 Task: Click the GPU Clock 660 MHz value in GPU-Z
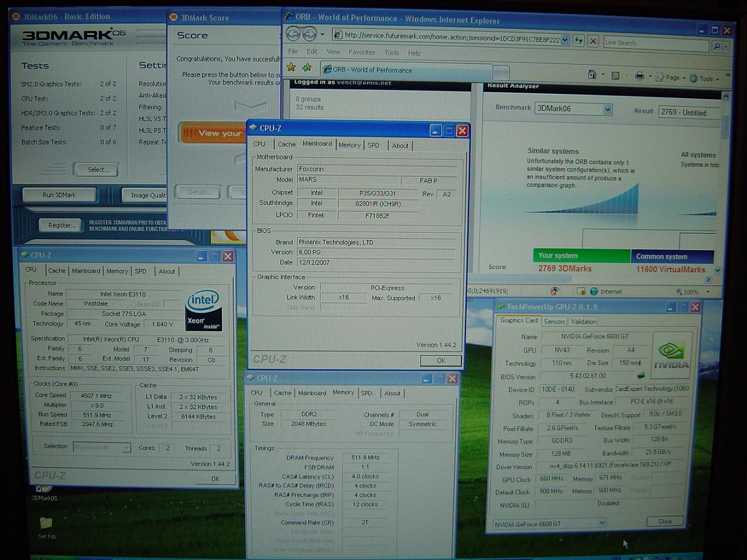(x=552, y=478)
